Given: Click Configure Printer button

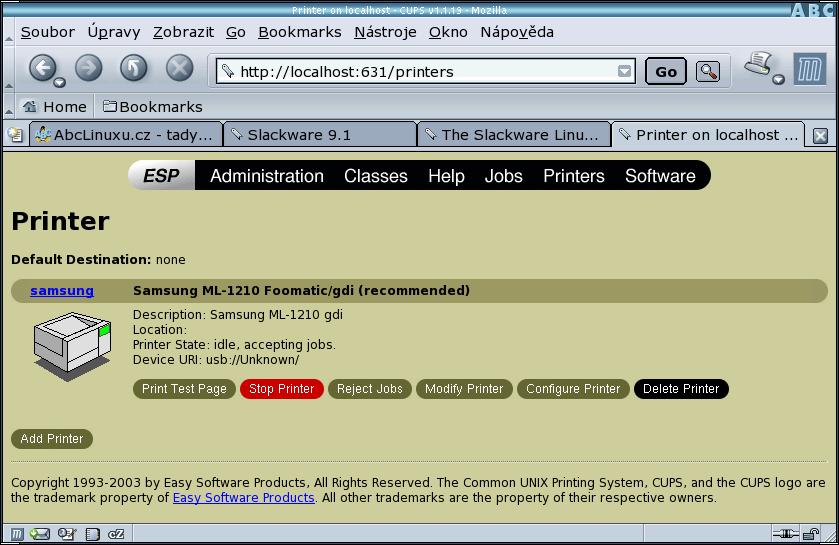Looking at the screenshot, I should tap(573, 389).
